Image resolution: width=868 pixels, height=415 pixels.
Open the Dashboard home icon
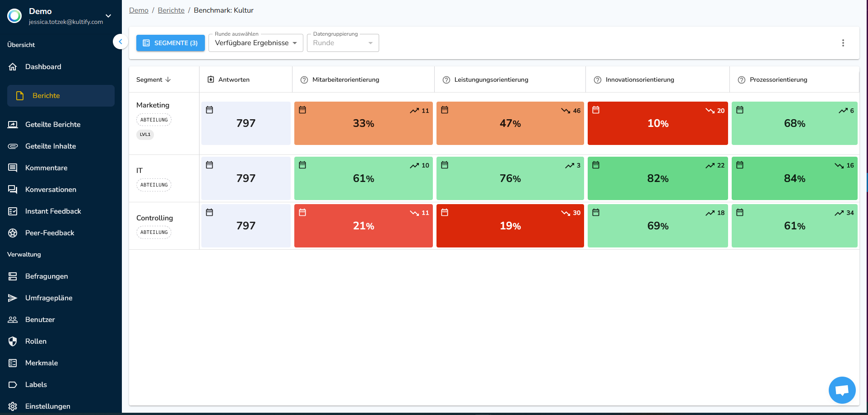13,67
